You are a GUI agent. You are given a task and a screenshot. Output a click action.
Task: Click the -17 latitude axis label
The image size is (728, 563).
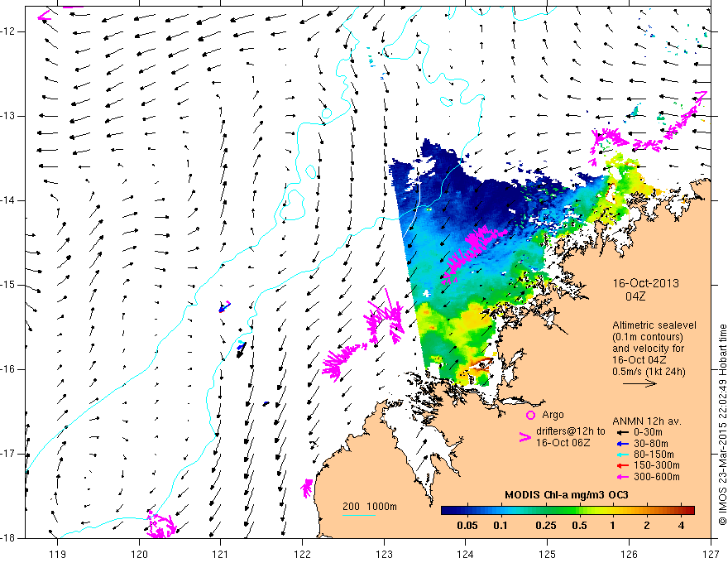tap(9, 454)
